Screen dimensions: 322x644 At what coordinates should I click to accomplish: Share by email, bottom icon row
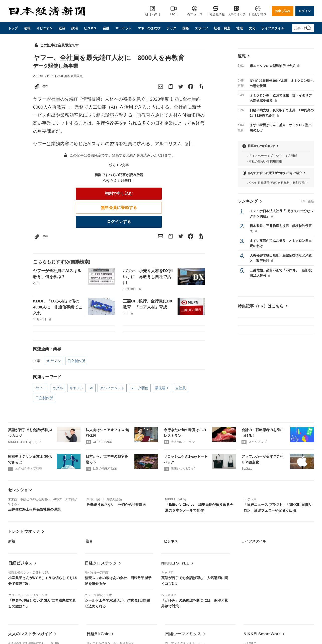pyautogui.click(x=160, y=236)
